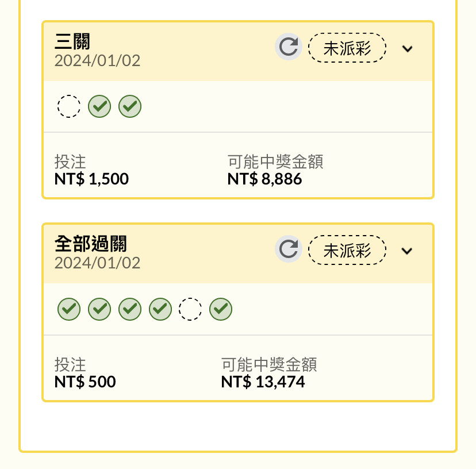
Task: Click the NT$ 1,500 bet amount
Action: 91,179
